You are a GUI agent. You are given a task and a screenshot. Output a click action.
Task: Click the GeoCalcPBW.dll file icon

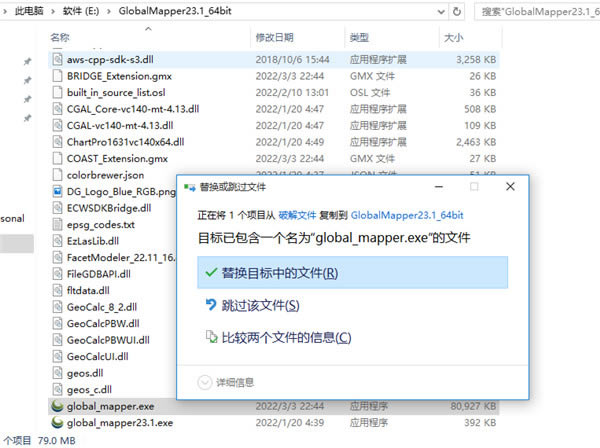click(57, 323)
